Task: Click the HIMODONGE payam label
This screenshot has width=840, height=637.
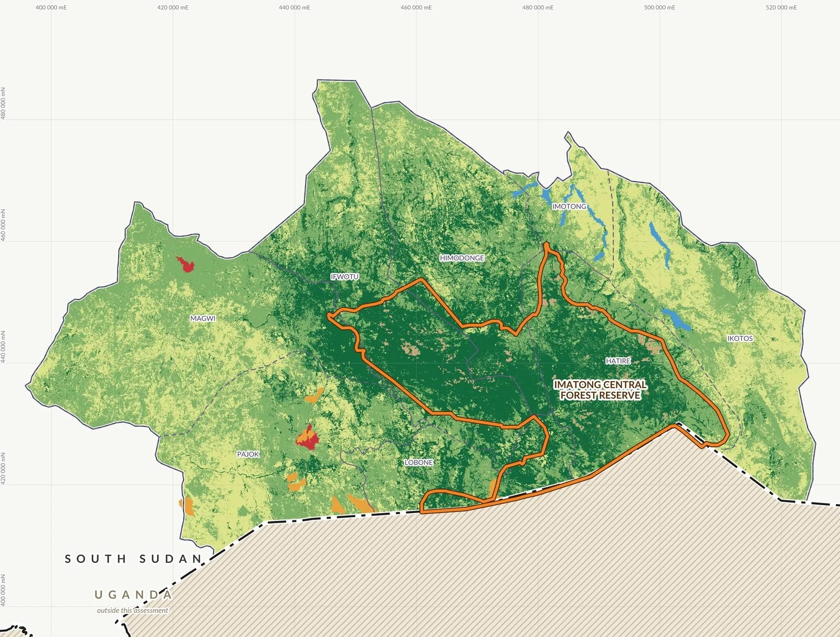Action: pos(462,258)
